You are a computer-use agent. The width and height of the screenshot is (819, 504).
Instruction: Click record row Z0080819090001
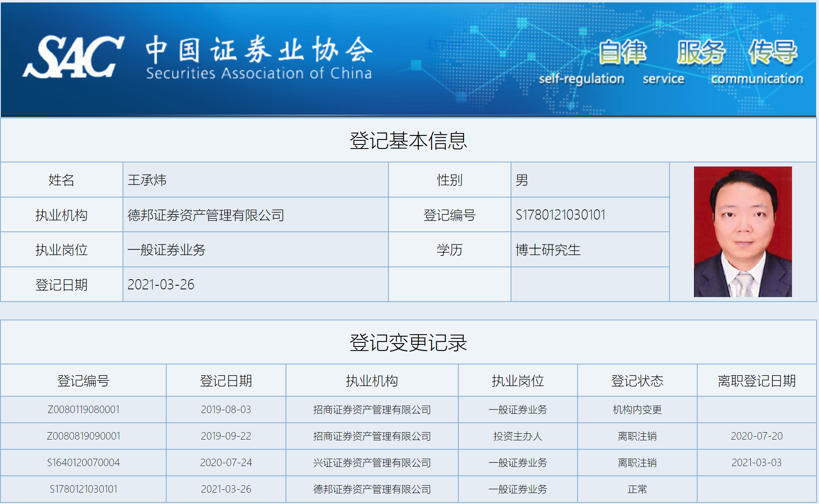coord(83,436)
